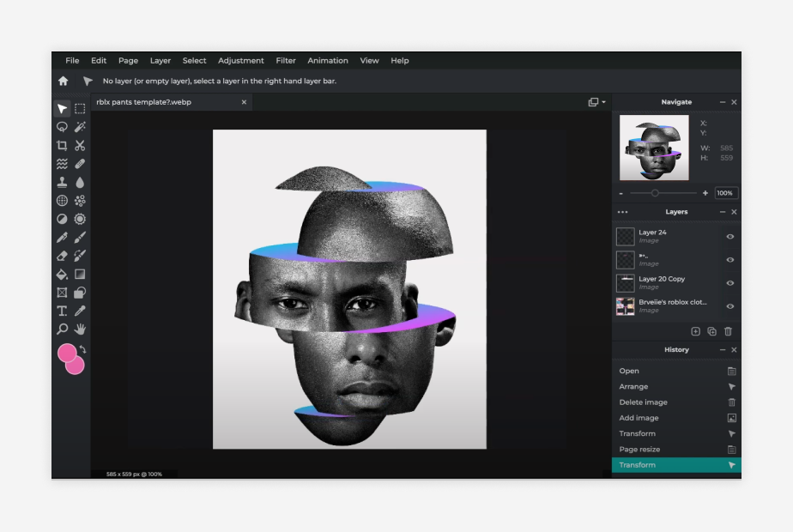Screen dimensions: 793x532
Task: Open the Layers panel options menu
Action: click(622, 212)
